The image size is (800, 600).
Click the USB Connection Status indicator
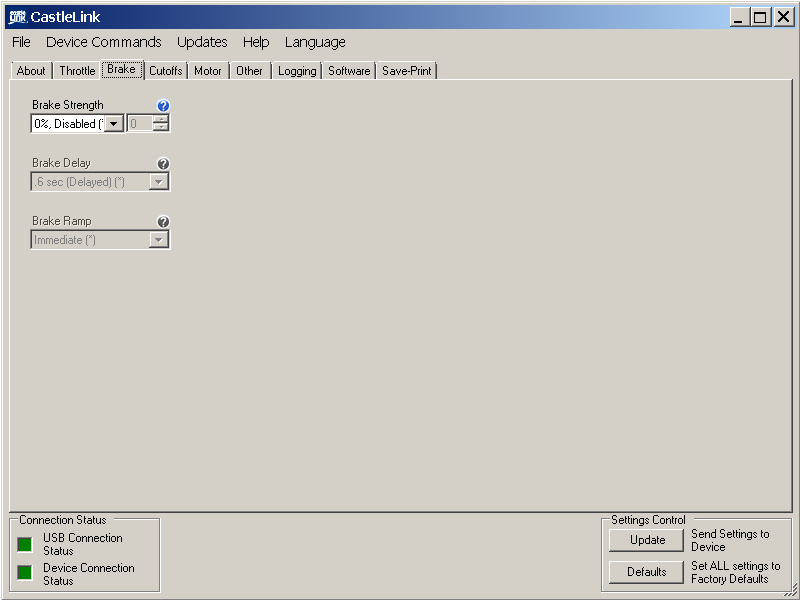[25, 544]
